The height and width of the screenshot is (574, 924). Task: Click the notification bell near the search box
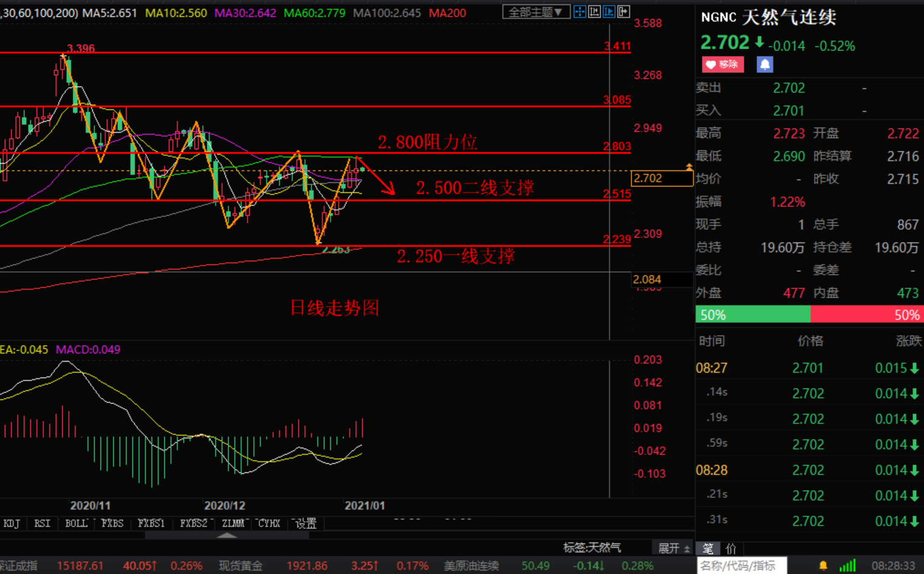[x=824, y=565]
